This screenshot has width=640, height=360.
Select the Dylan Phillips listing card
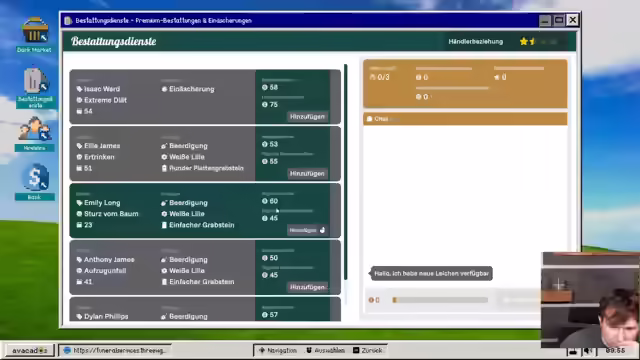[x=205, y=309]
